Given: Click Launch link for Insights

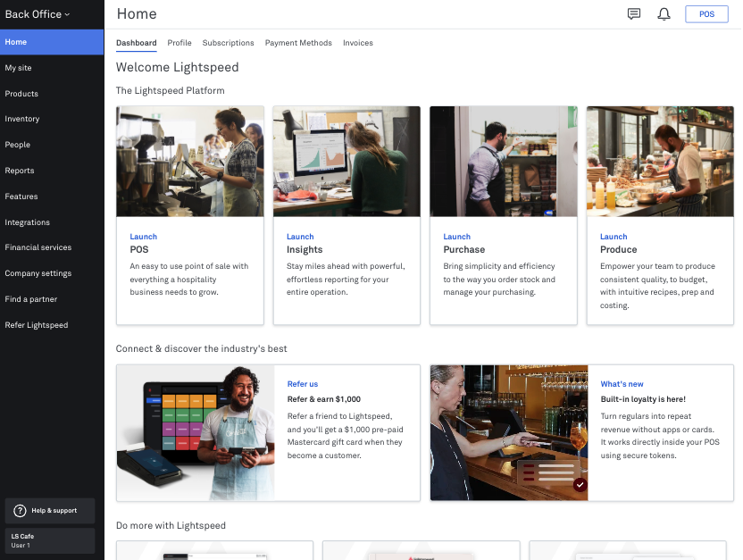Looking at the screenshot, I should click(300, 237).
